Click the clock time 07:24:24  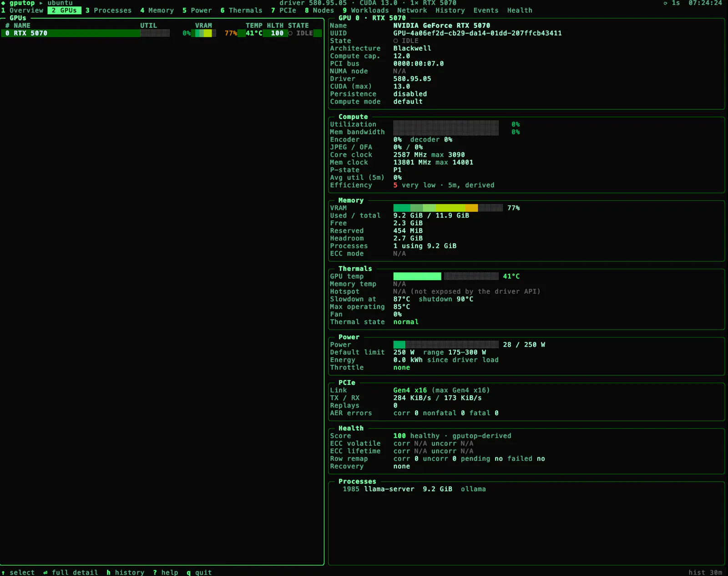(705, 3)
